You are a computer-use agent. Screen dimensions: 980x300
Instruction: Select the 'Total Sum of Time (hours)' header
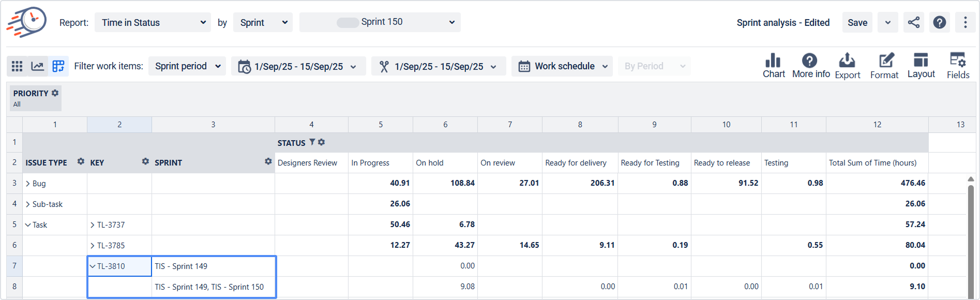[877, 162]
